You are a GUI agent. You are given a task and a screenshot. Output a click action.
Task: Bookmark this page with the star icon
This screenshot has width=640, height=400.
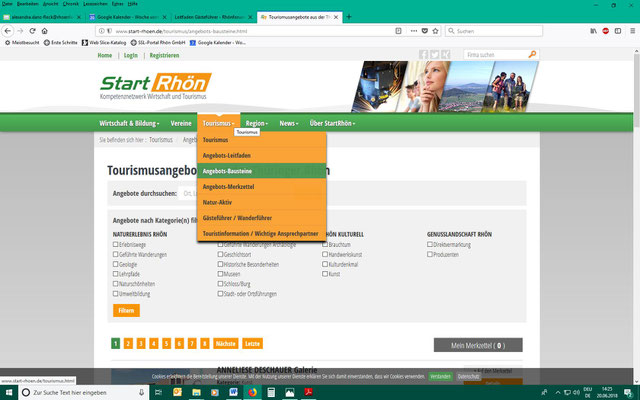click(436, 31)
